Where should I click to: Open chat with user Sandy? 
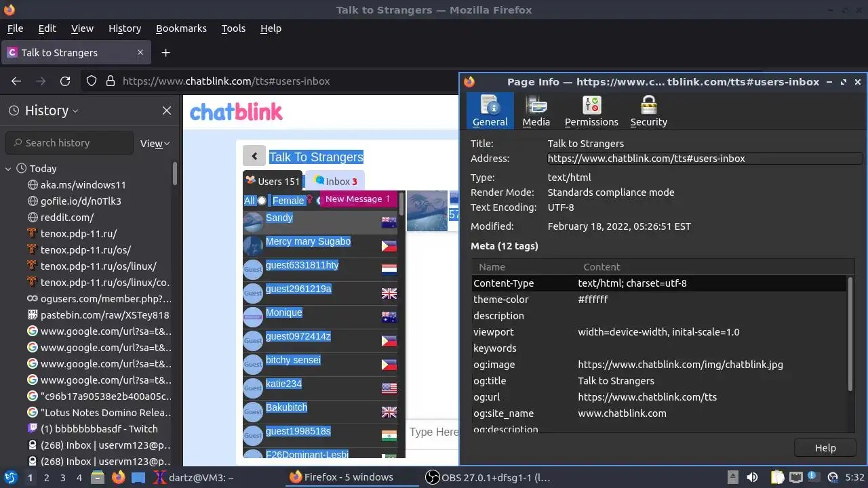pos(320,222)
